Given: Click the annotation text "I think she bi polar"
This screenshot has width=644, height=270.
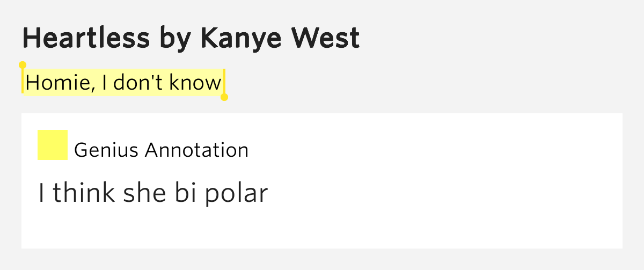Looking at the screenshot, I should pos(152,193).
